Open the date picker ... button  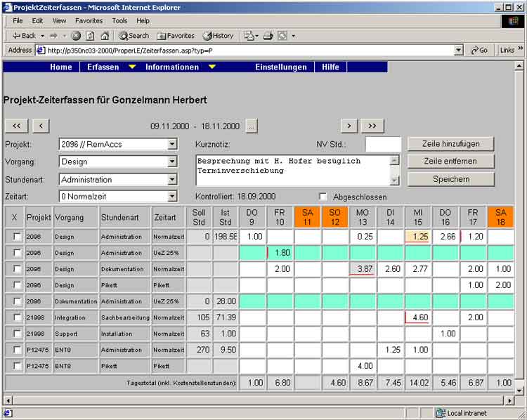coord(252,126)
